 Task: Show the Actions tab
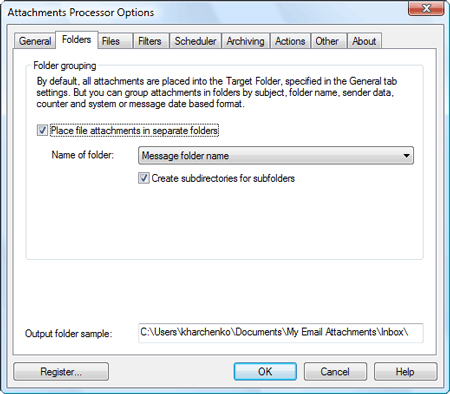tap(290, 41)
